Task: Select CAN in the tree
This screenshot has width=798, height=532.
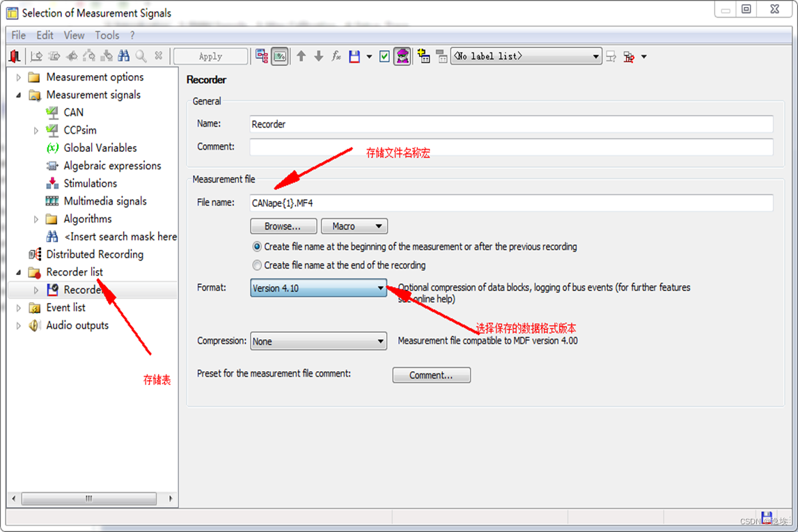Action: [73, 113]
